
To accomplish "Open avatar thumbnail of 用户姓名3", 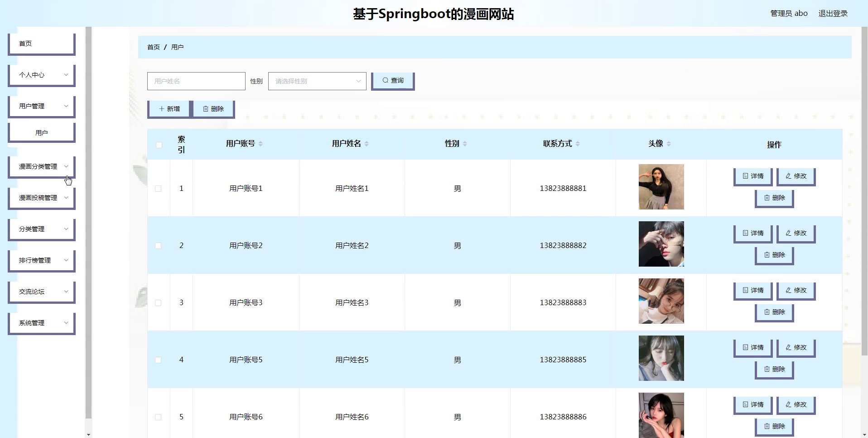I will [x=661, y=301].
